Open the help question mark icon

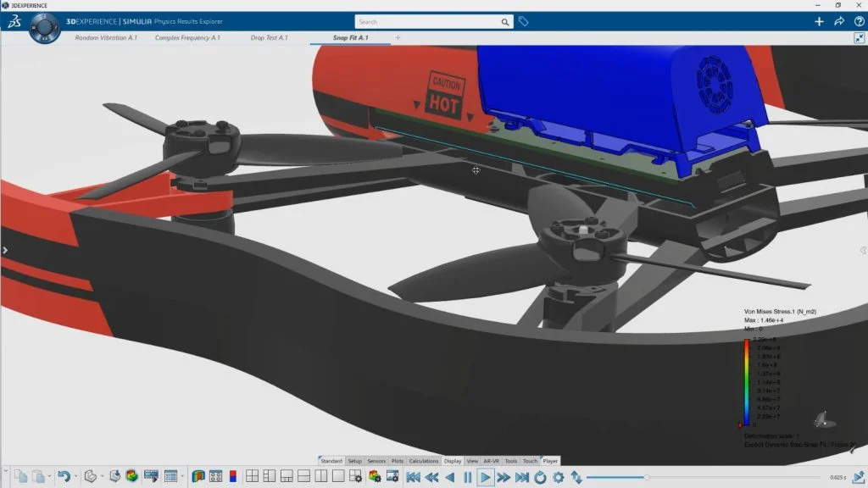(858, 22)
